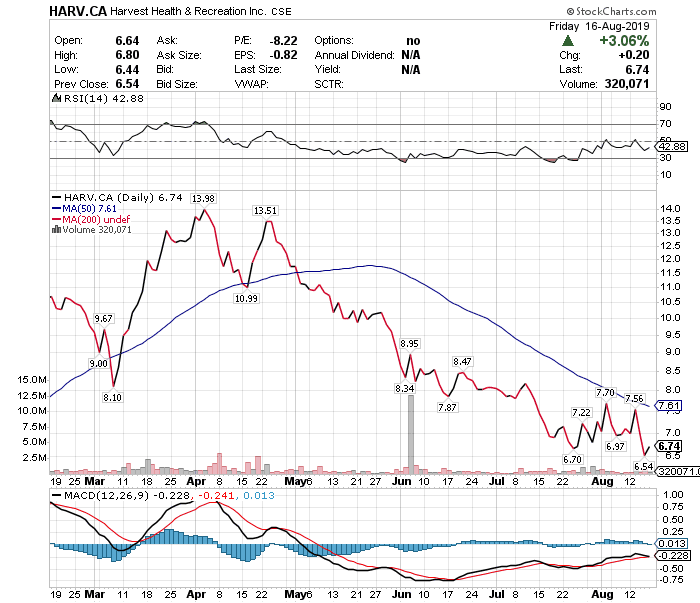Click the 7.56 price annotation
The height and width of the screenshot is (603, 700).
coord(634,399)
